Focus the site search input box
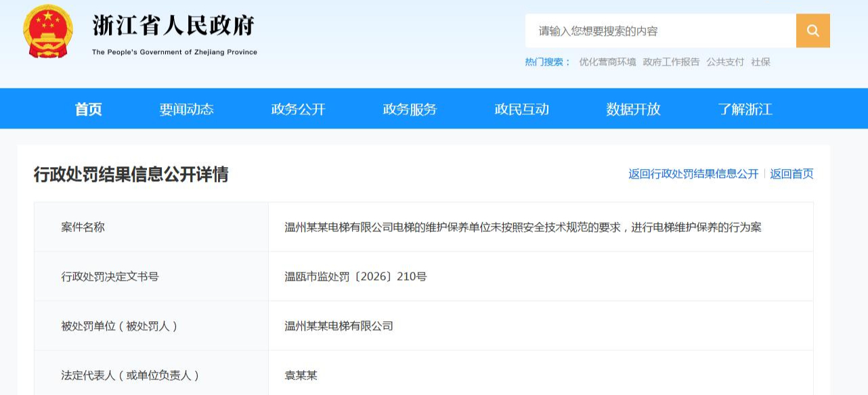This screenshot has width=868, height=395. pyautogui.click(x=661, y=30)
